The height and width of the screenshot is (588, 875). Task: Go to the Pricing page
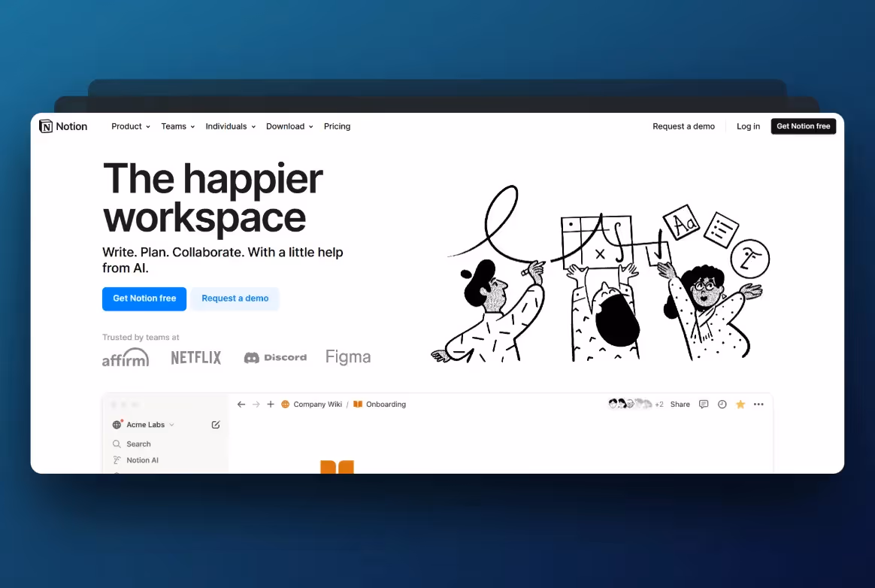pyautogui.click(x=337, y=126)
